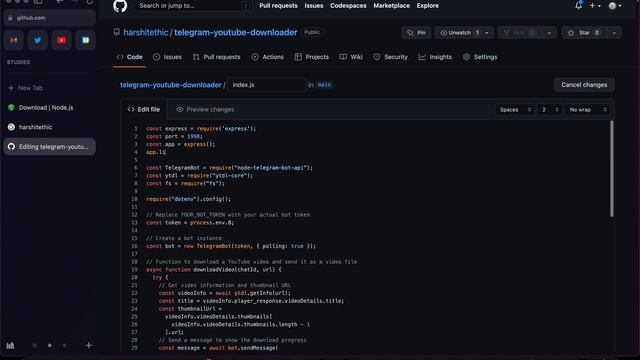640x360 pixels.
Task: Star this repository
Action: pos(584,33)
